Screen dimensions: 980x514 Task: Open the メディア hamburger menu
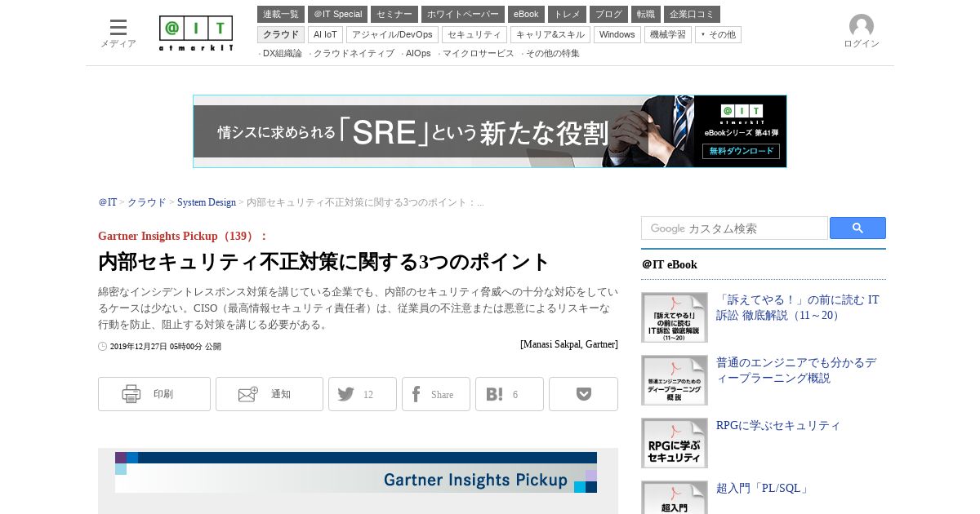[118, 33]
